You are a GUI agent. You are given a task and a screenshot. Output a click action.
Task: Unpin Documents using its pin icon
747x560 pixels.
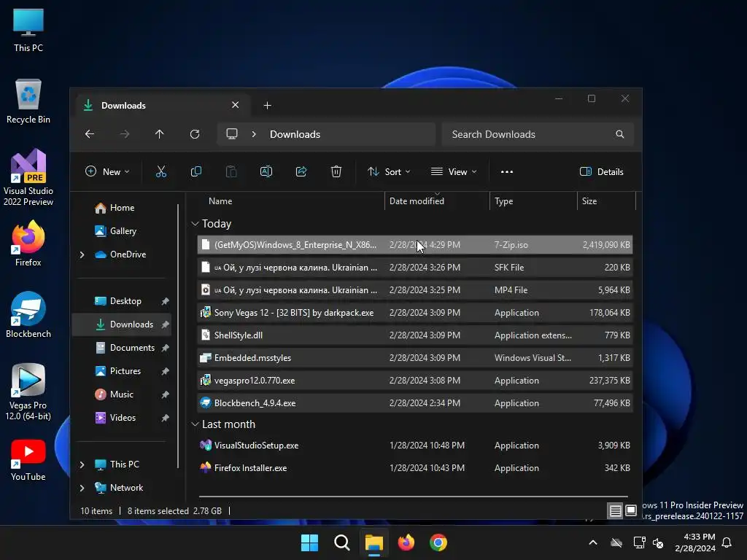[165, 348]
